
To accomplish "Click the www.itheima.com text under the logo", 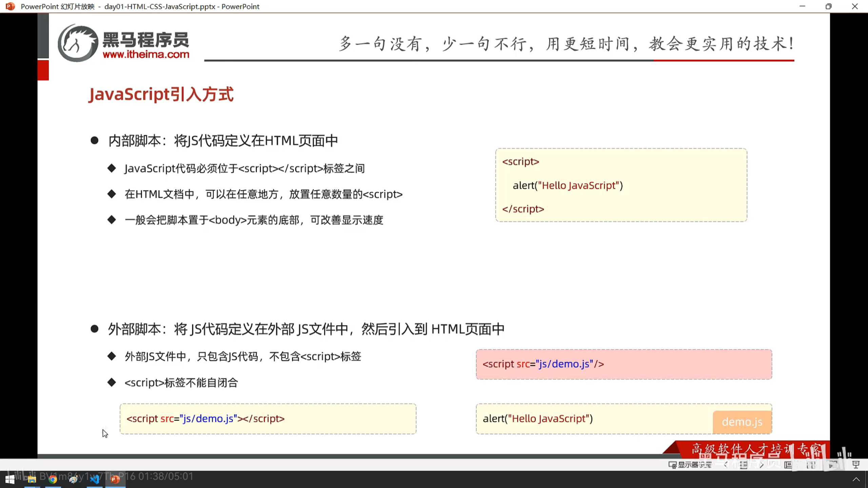I will (x=146, y=54).
